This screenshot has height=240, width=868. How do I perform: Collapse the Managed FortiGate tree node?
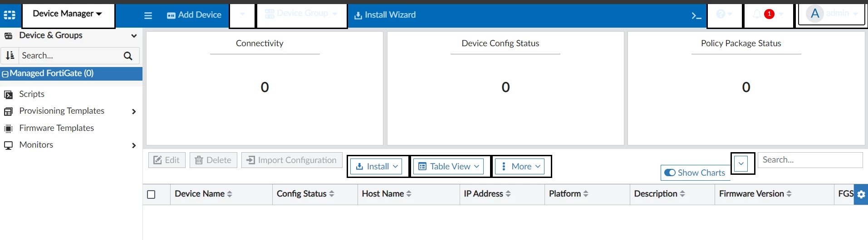point(5,74)
